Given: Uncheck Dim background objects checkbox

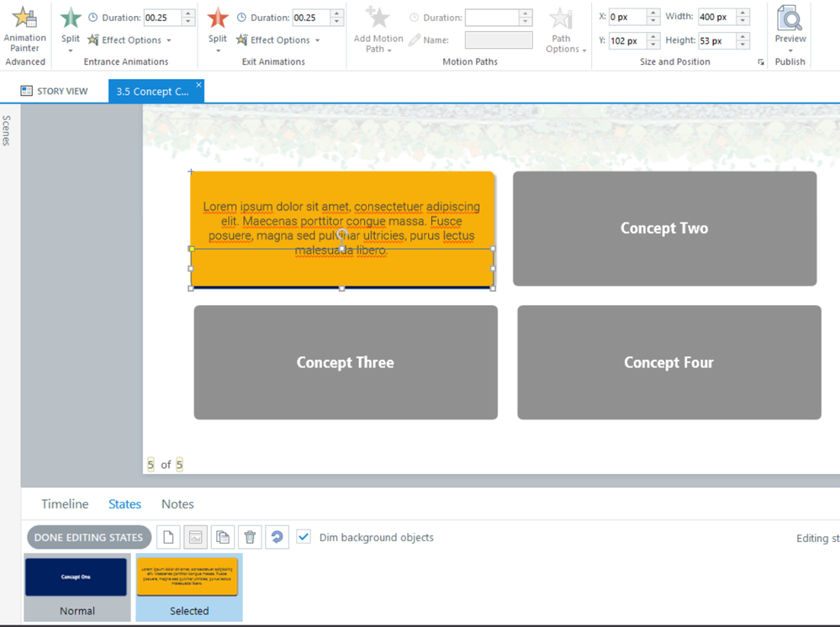Looking at the screenshot, I should (x=304, y=537).
